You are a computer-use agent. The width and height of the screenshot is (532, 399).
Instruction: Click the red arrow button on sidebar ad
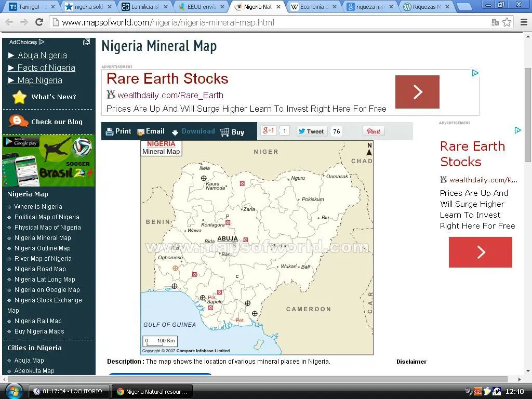[481, 252]
